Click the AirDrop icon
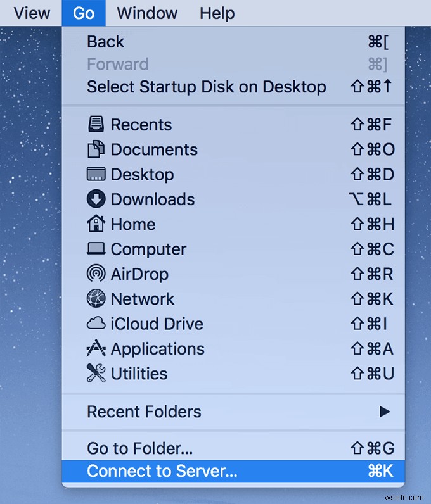 (x=96, y=274)
